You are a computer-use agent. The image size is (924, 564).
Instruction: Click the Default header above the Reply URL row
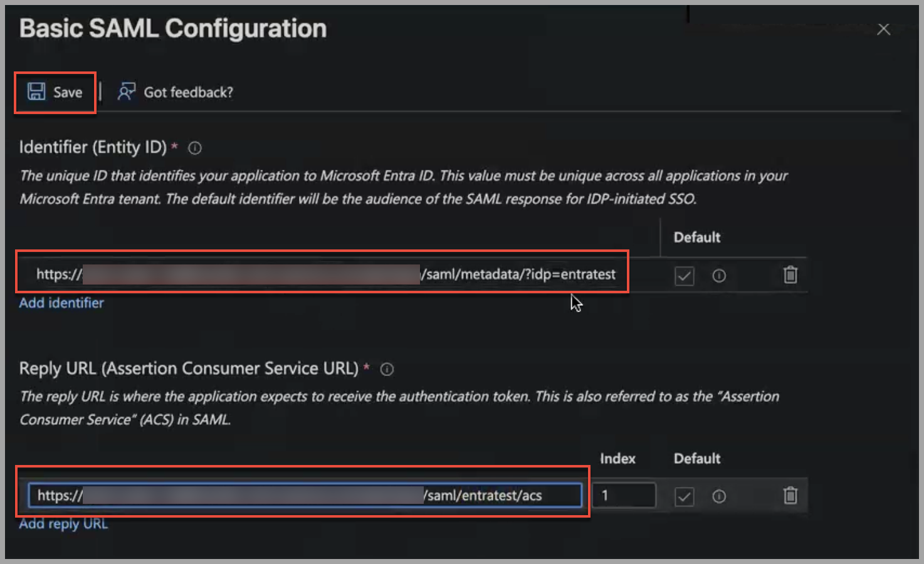(x=697, y=459)
